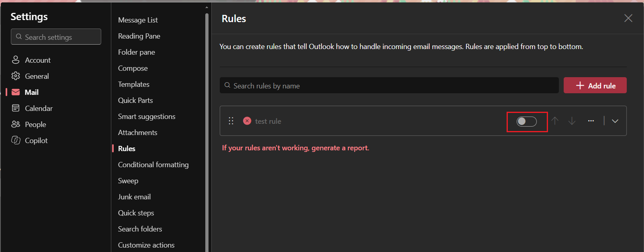Image resolution: width=644 pixels, height=252 pixels.
Task: Open Junk email settings
Action: click(134, 197)
